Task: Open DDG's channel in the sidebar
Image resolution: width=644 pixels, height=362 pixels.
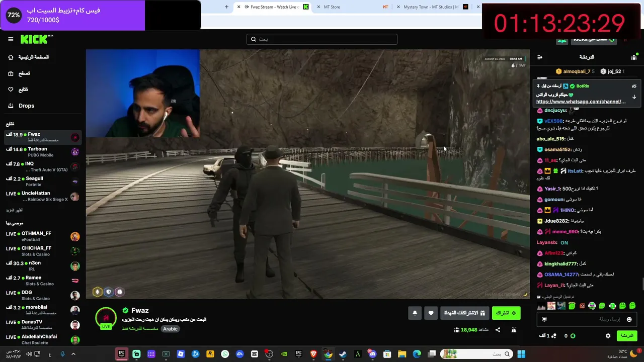Action: click(x=43, y=295)
